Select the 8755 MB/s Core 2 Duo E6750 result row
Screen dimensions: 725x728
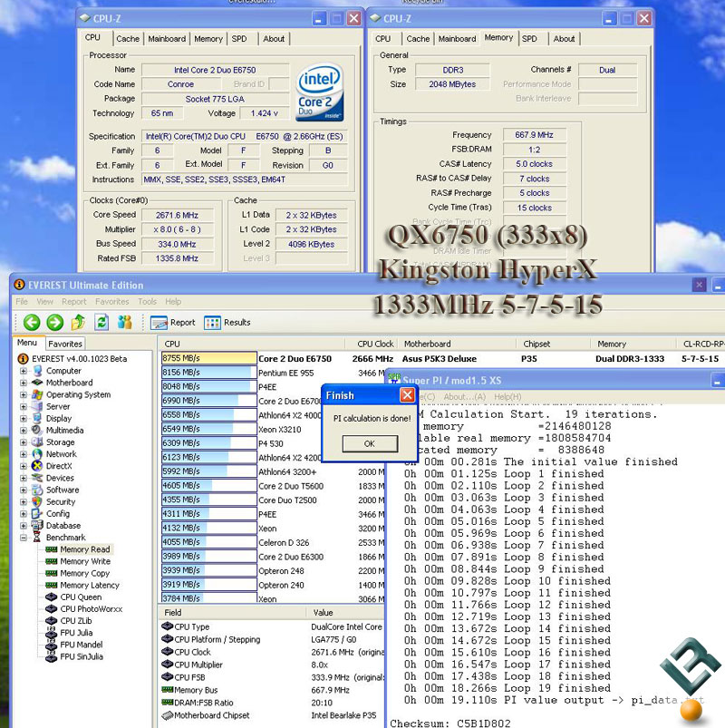point(441,358)
